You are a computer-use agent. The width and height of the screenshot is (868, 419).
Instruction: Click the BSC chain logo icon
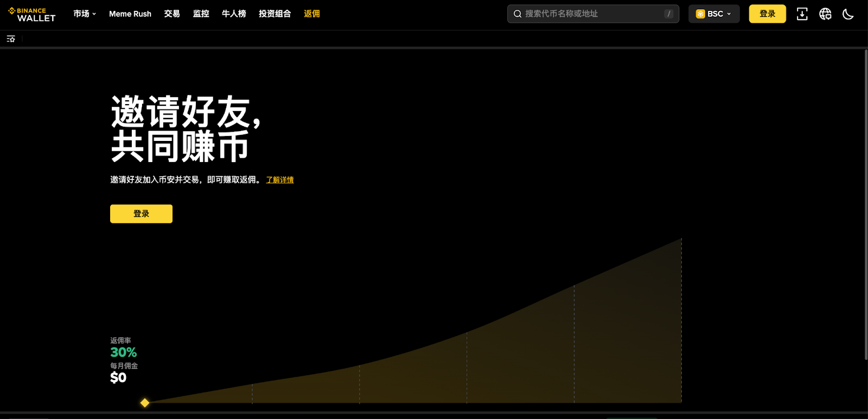(x=700, y=14)
